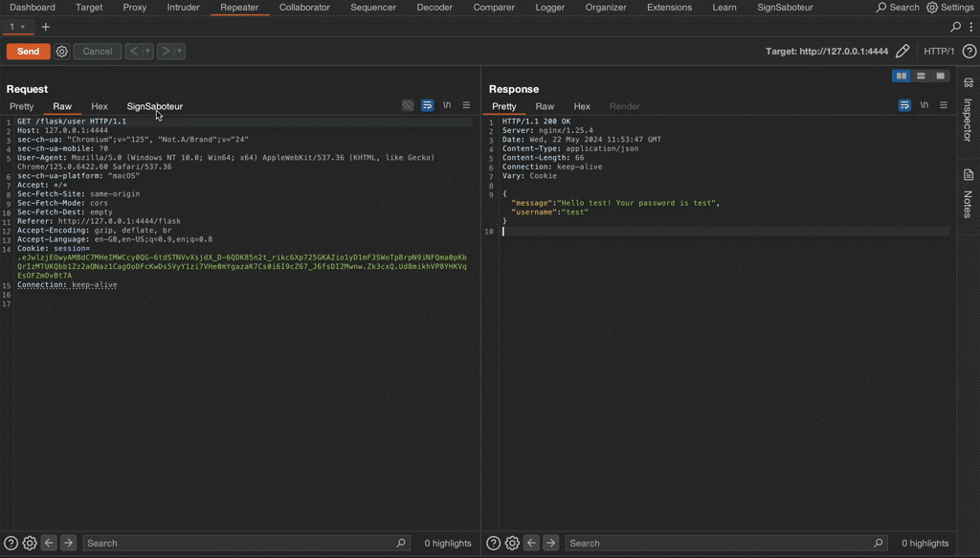The width and height of the screenshot is (980, 558).
Task: Go back to previous request arrow
Action: tap(134, 52)
